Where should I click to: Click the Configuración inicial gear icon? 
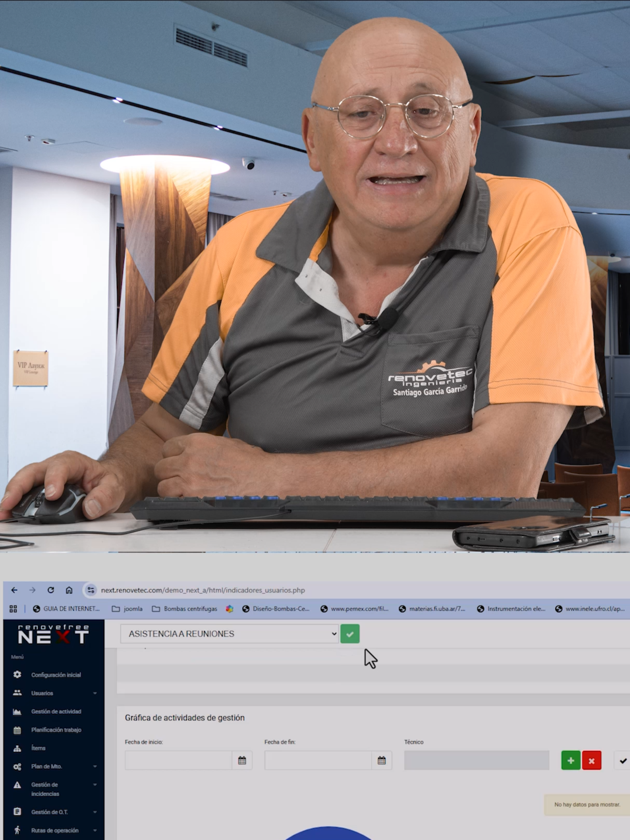pos(17,675)
